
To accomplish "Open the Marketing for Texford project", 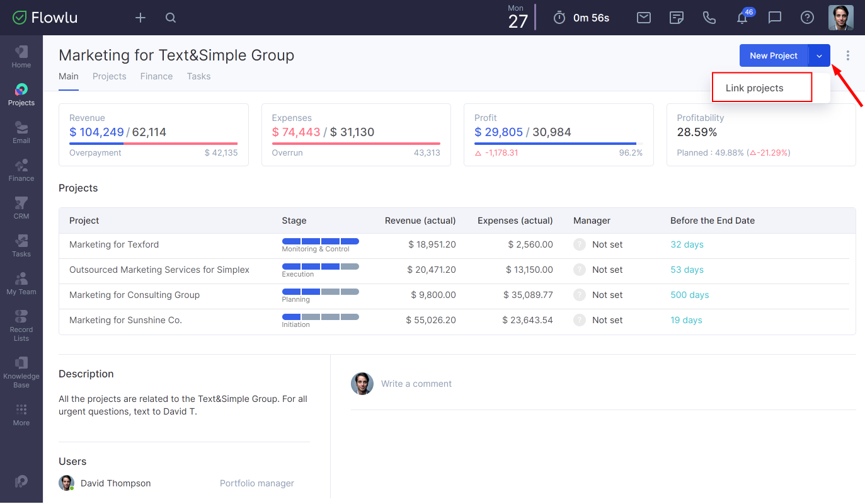I will [x=114, y=244].
